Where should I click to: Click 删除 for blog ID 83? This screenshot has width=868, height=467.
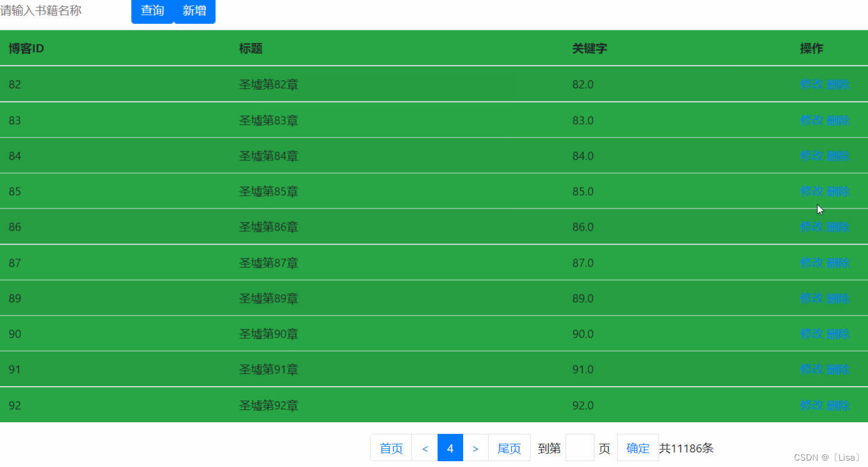click(x=838, y=120)
